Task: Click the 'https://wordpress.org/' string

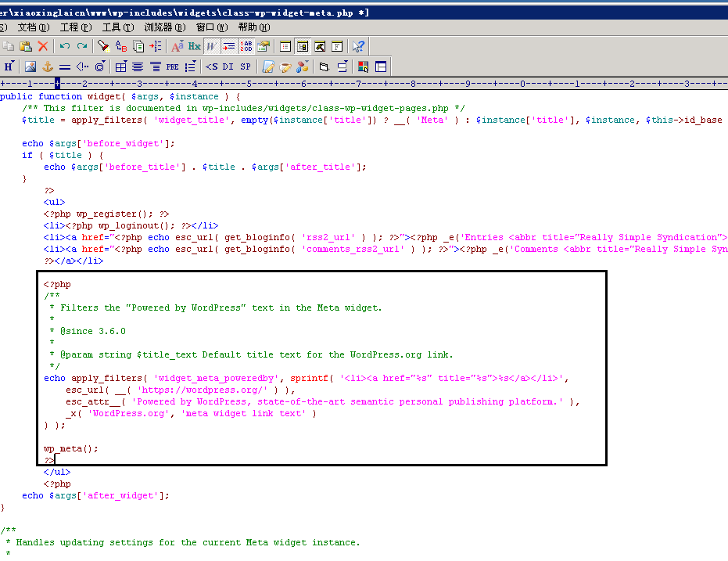Action: pyautogui.click(x=203, y=390)
